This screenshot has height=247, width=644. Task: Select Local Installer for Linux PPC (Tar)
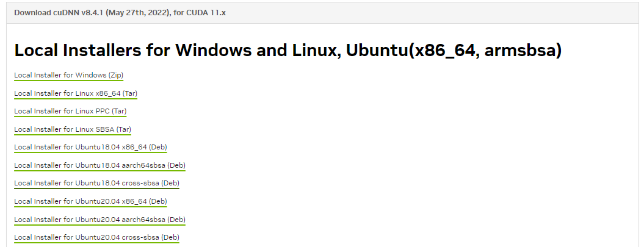click(x=70, y=111)
